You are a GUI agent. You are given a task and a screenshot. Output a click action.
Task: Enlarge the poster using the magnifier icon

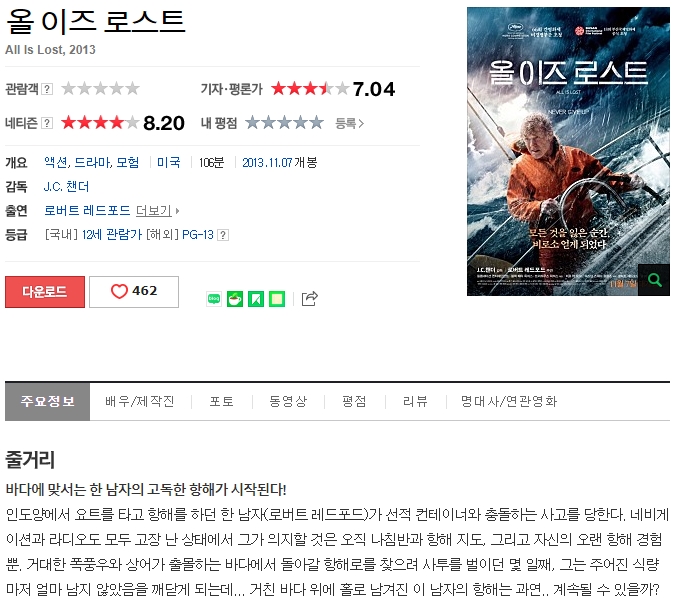pos(654,280)
